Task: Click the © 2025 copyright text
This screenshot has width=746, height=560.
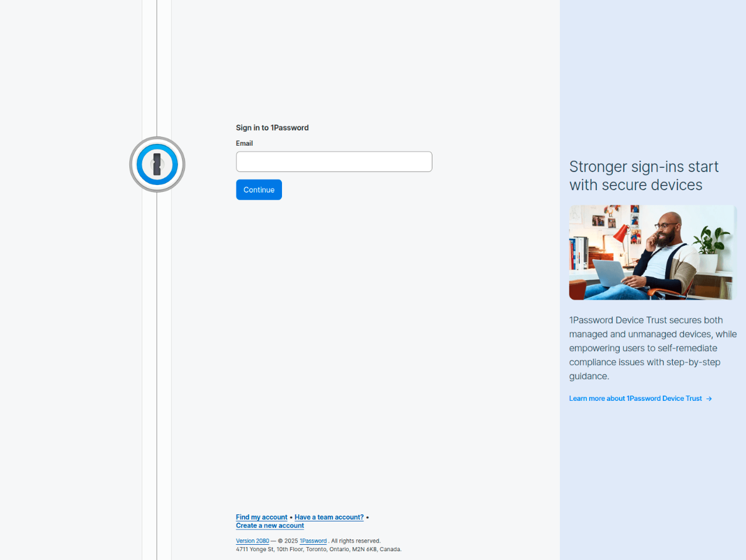Action: point(287,541)
